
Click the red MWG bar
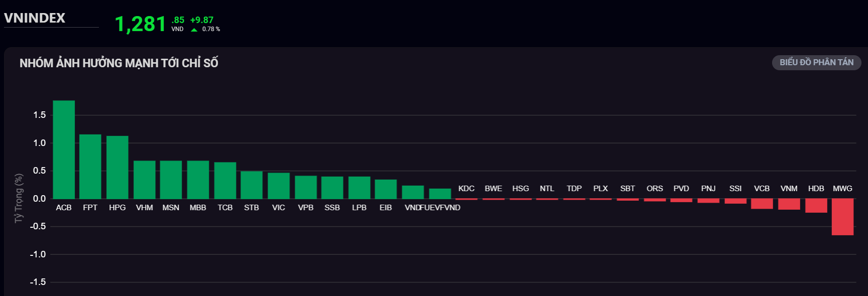coord(842,217)
